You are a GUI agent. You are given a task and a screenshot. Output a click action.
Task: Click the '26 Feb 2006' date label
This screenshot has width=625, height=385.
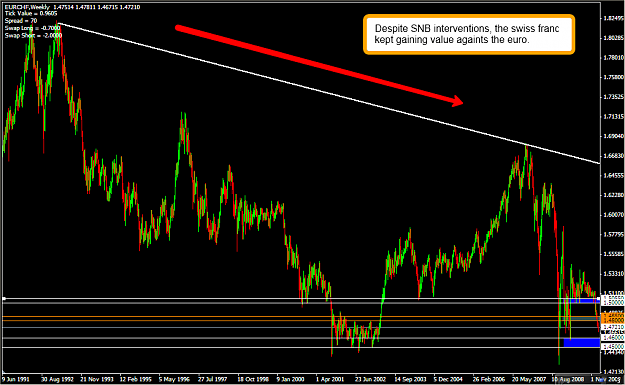tap(489, 379)
